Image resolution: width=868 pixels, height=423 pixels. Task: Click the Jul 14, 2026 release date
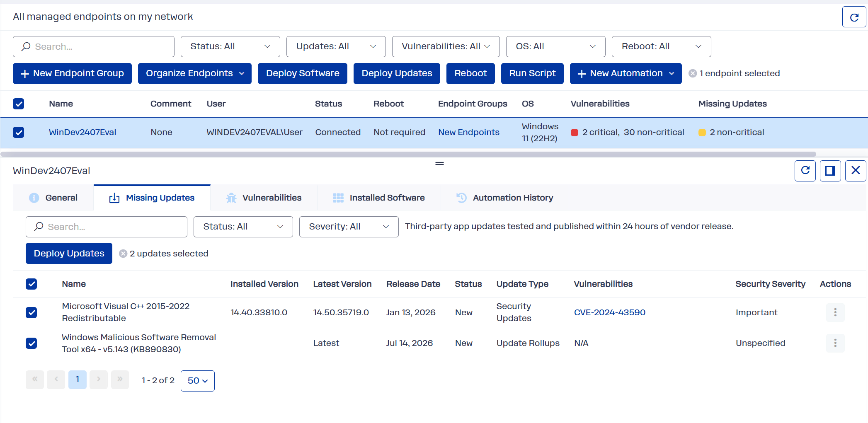pos(410,343)
